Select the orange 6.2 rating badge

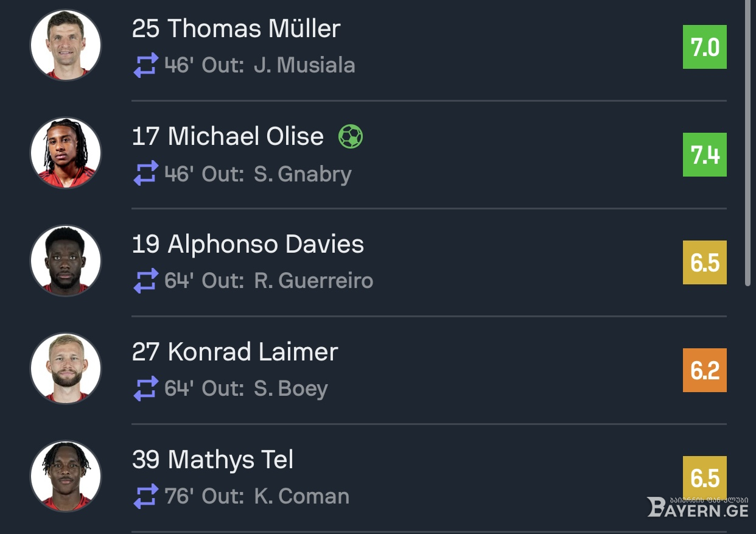[x=705, y=370]
